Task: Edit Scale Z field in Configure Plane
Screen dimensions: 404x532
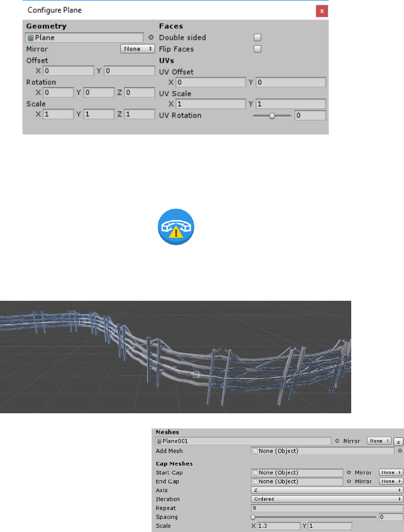Action: point(140,114)
